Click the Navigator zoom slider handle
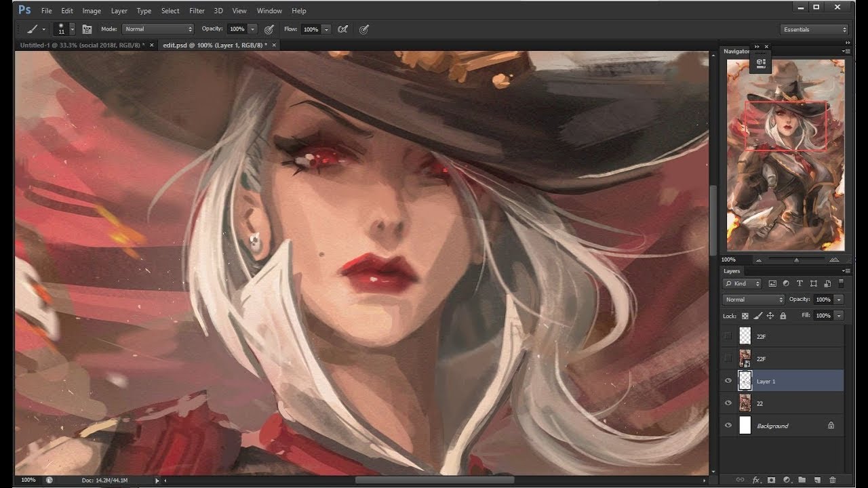This screenshot has width=868, height=488. click(796, 260)
